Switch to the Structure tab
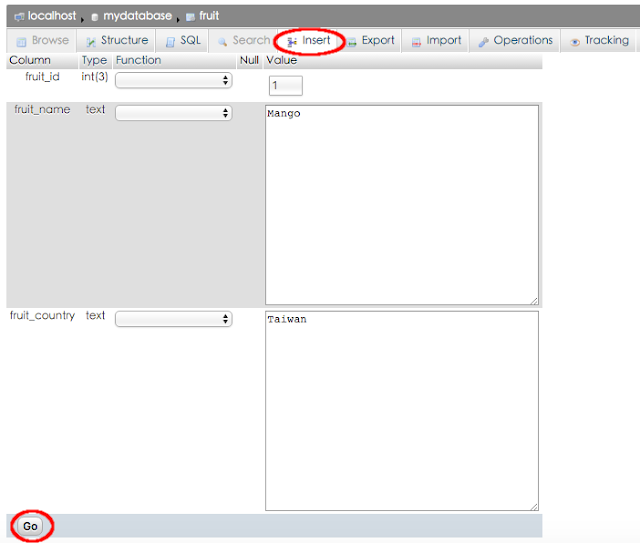Viewport: 640px width, 543px height. tap(116, 40)
